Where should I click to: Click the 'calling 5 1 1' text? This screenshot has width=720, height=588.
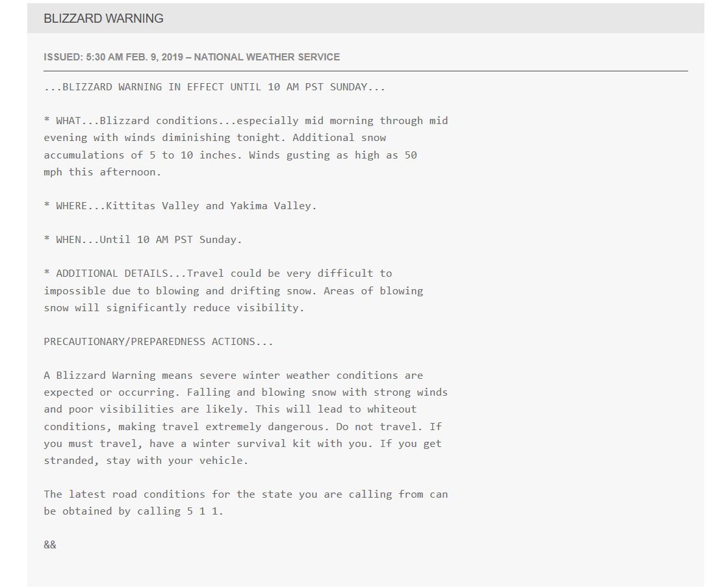[180, 511]
